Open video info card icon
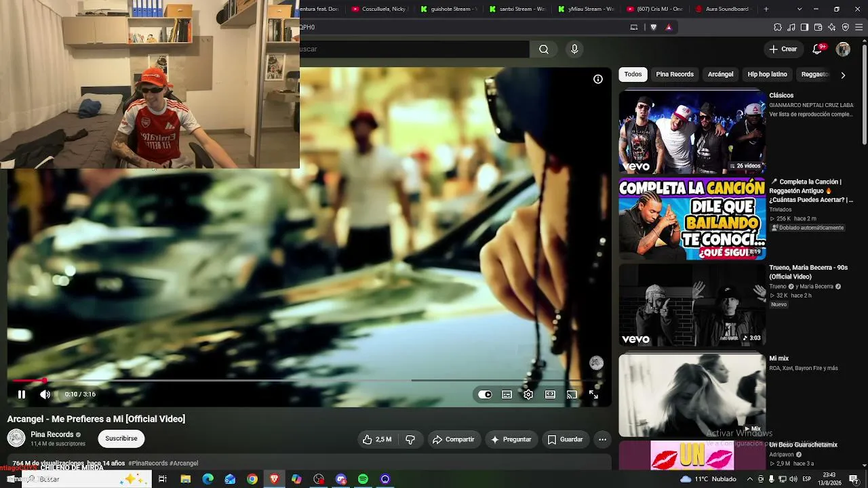The image size is (868, 488). coord(598,79)
